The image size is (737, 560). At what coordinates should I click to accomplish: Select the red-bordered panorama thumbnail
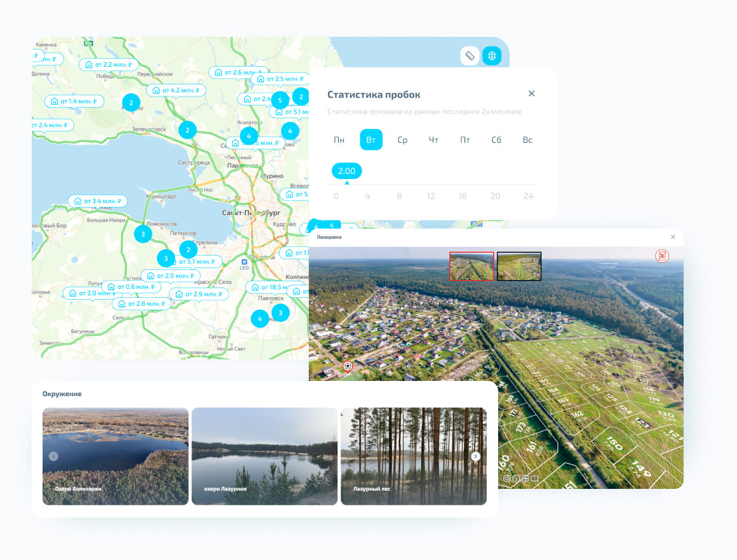tap(471, 266)
